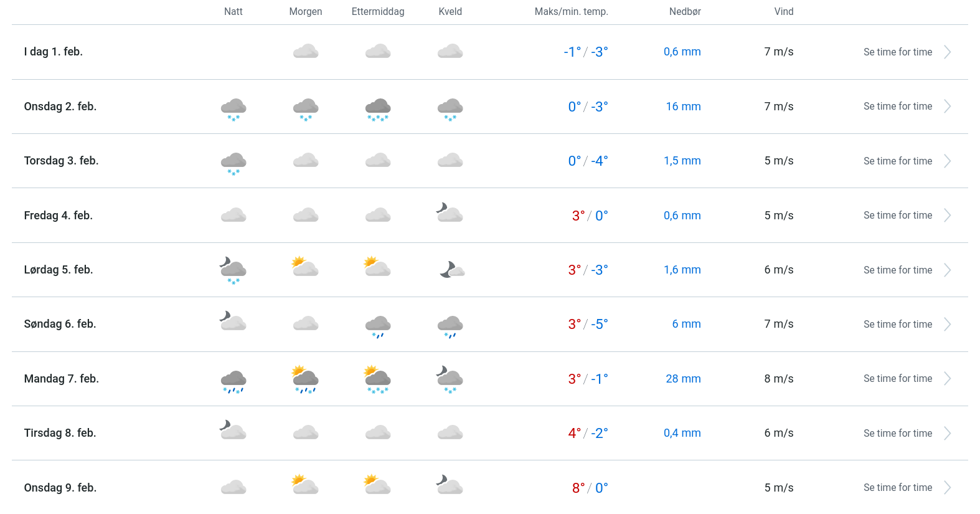Image resolution: width=980 pixels, height=514 pixels.
Task: Expand chevron for Mandag 7. feb. row
Action: pos(947,379)
